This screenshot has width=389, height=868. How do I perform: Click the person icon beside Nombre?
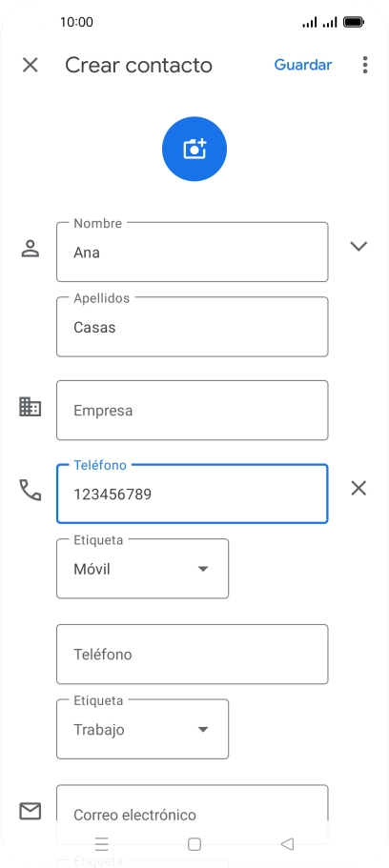click(31, 249)
